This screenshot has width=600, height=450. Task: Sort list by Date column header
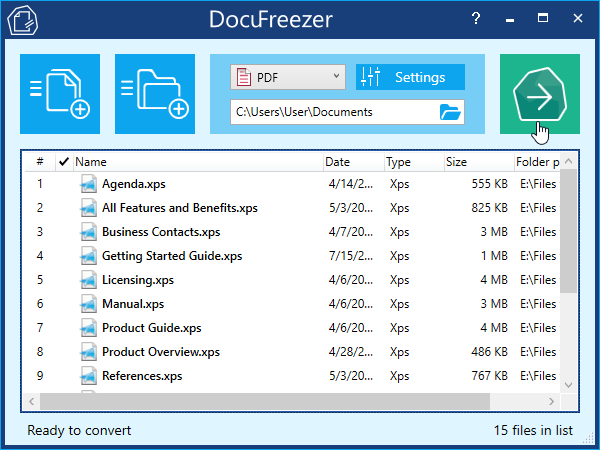click(354, 162)
